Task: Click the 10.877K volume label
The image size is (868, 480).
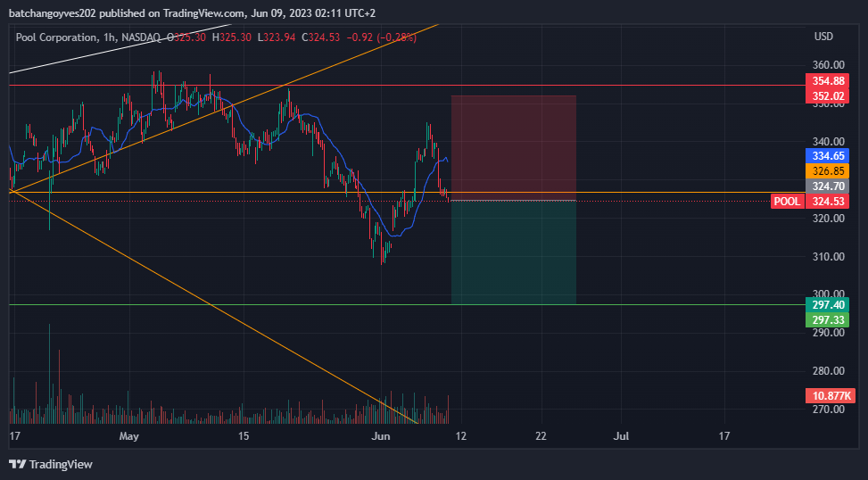Action: pyautogui.click(x=831, y=395)
